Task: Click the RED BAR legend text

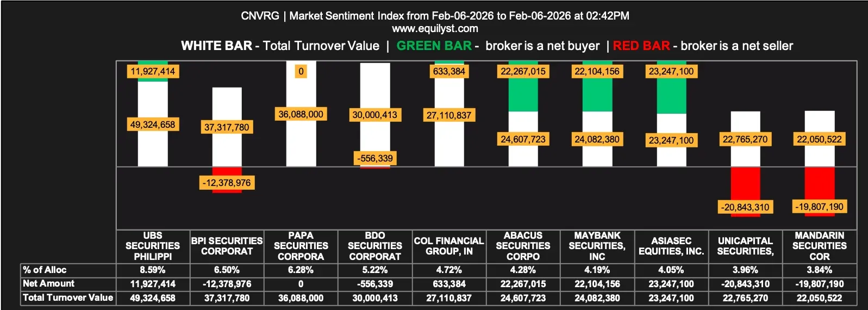Action: [x=641, y=46]
